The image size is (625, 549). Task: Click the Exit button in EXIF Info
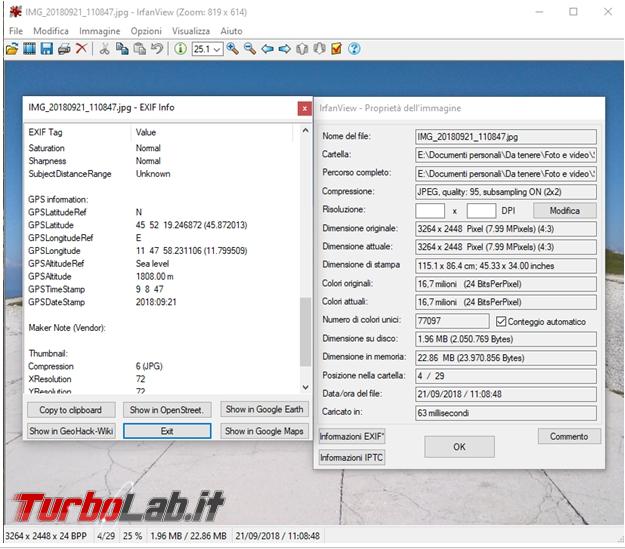coord(167,431)
